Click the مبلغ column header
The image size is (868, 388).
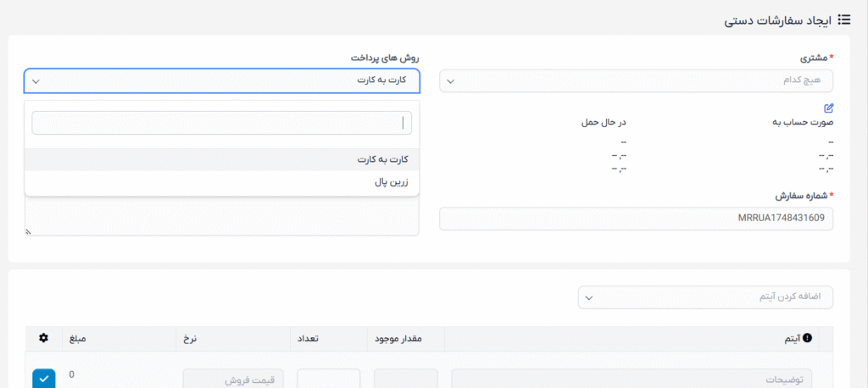77,338
